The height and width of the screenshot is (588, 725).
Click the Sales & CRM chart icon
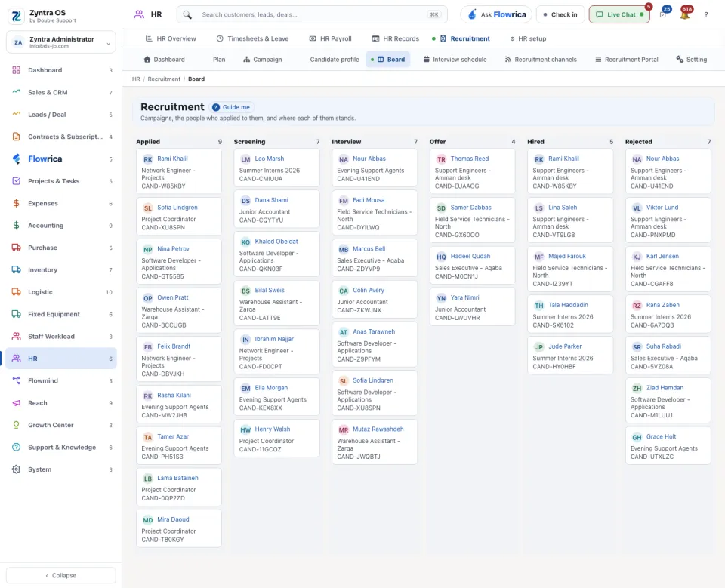[x=16, y=92]
